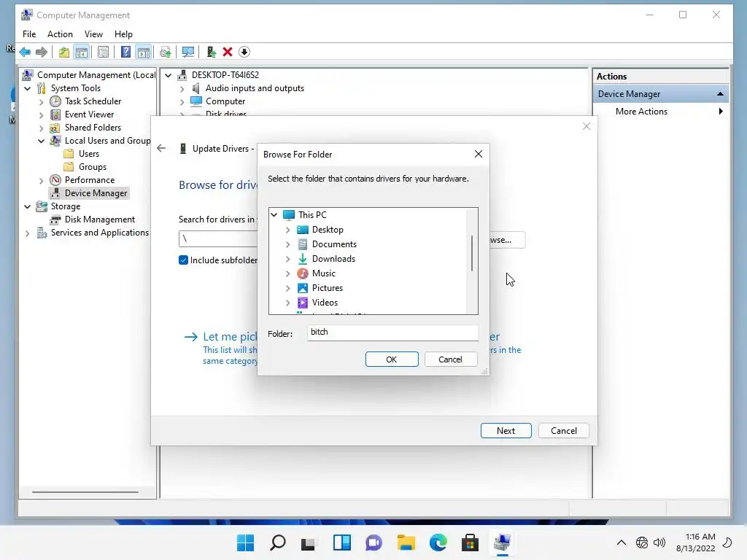Image resolution: width=747 pixels, height=560 pixels.
Task: Show hidden icons in system tray
Action: [x=622, y=542]
